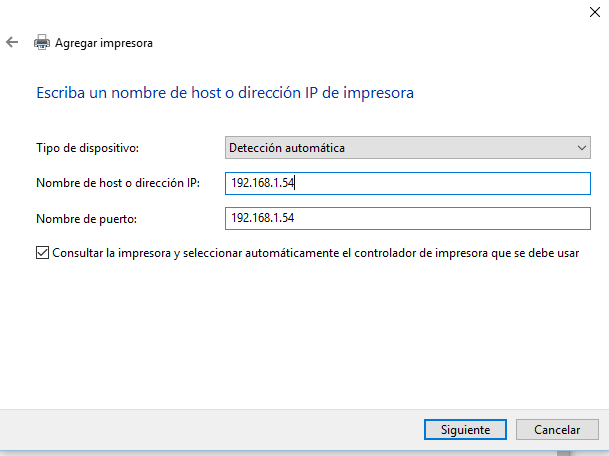Click the Nombre de puerto label

click(86, 219)
